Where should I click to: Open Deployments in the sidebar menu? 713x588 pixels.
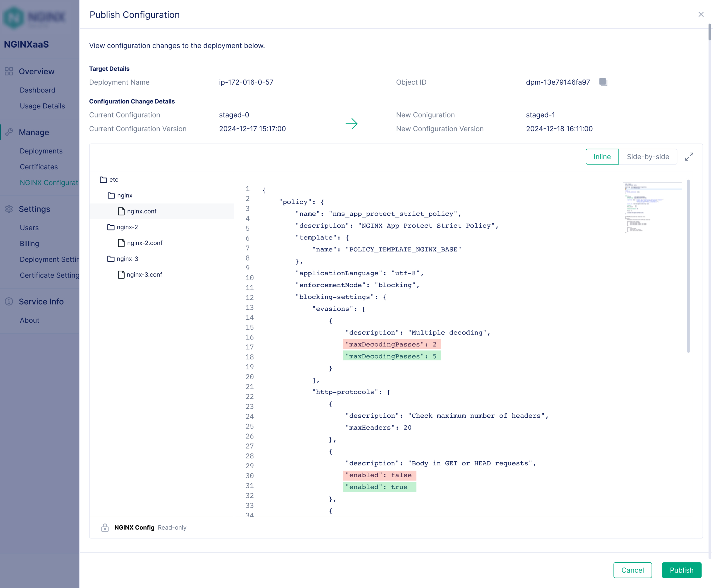pos(41,151)
